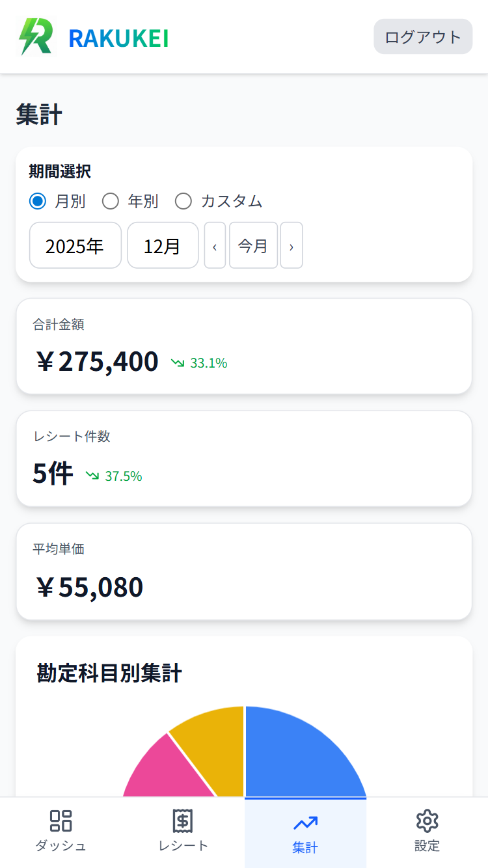Open the 2025年 year dropdown
488x868 pixels.
(75, 247)
